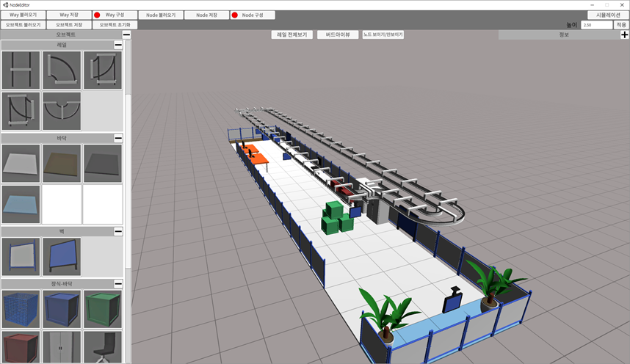Choose the tan brown floor tile

pos(62,164)
